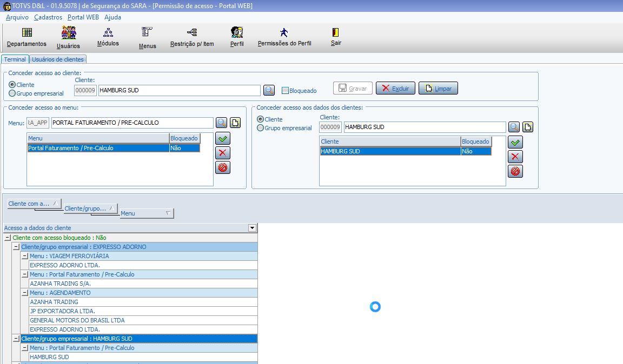The width and height of the screenshot is (623, 364).
Task: Select EXPRESSO ADORNO LTDA. under VIAGEM FERROVIÁRIA
Action: (x=143, y=265)
